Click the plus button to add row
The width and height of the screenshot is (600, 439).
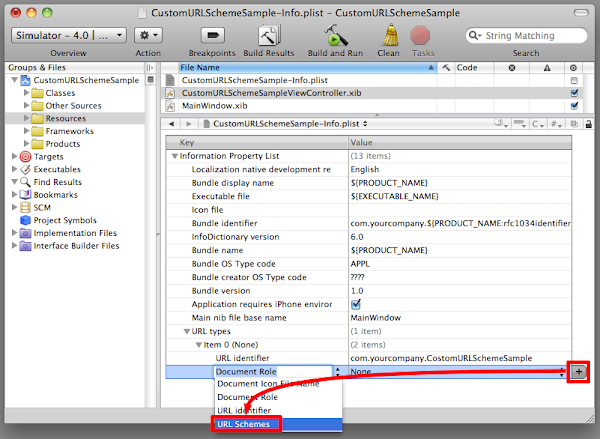(579, 372)
